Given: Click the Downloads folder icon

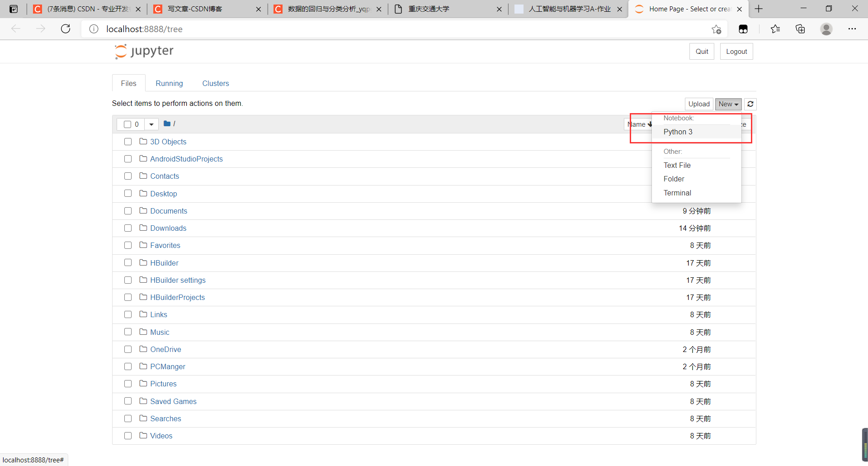Looking at the screenshot, I should [143, 228].
